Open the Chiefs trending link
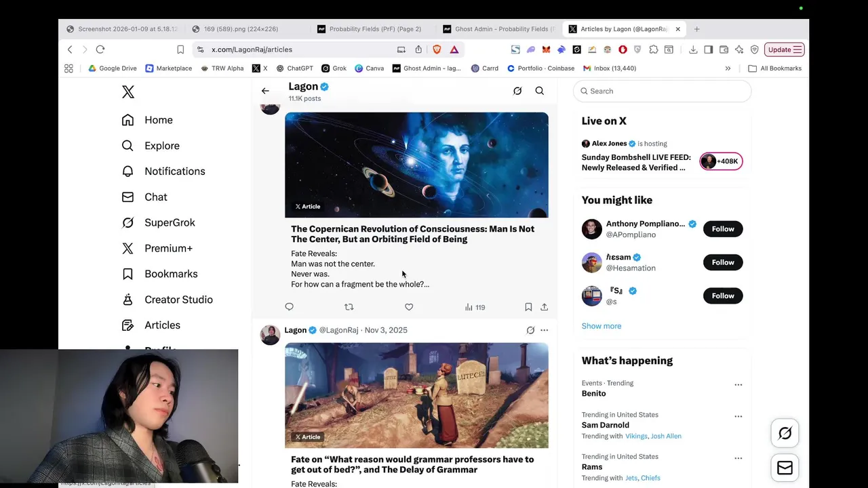This screenshot has height=488, width=868. (x=650, y=478)
